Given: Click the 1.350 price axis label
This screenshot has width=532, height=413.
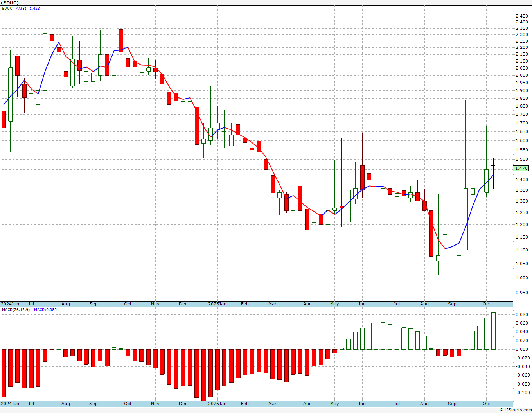Looking at the screenshot, I should coord(521,190).
